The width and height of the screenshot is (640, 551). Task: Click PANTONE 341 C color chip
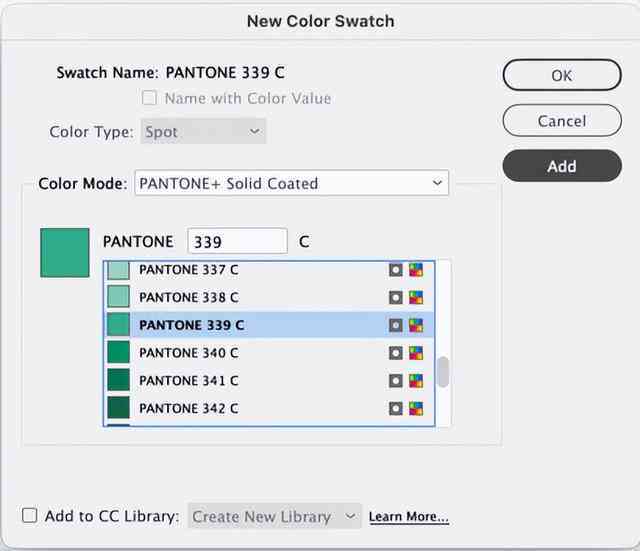pyautogui.click(x=118, y=380)
